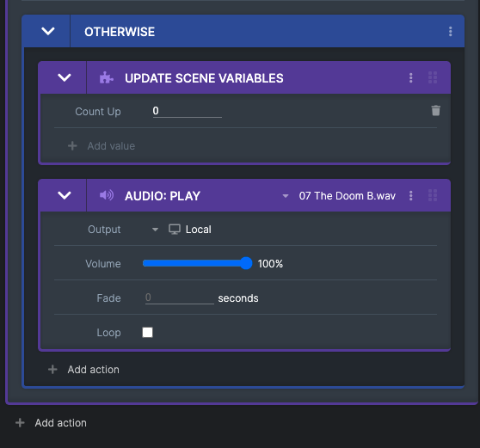This screenshot has width=480, height=448.
Task: Open the Output device dropdown showing Local
Action: [x=182, y=230]
